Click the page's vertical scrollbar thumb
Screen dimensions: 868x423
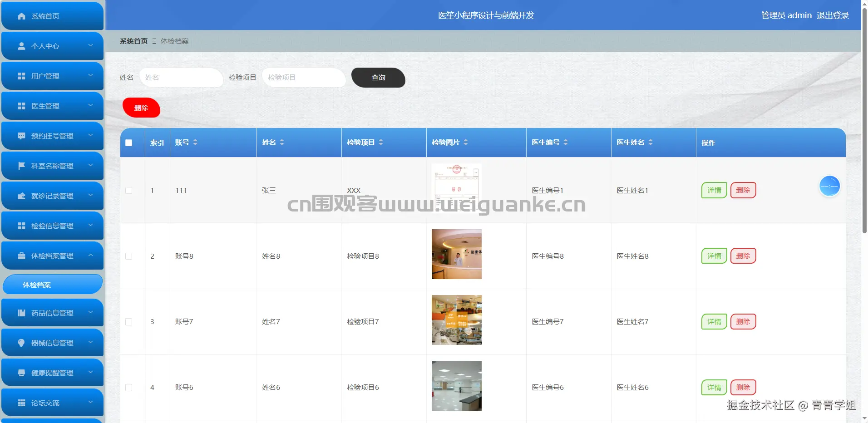pyautogui.click(x=864, y=121)
